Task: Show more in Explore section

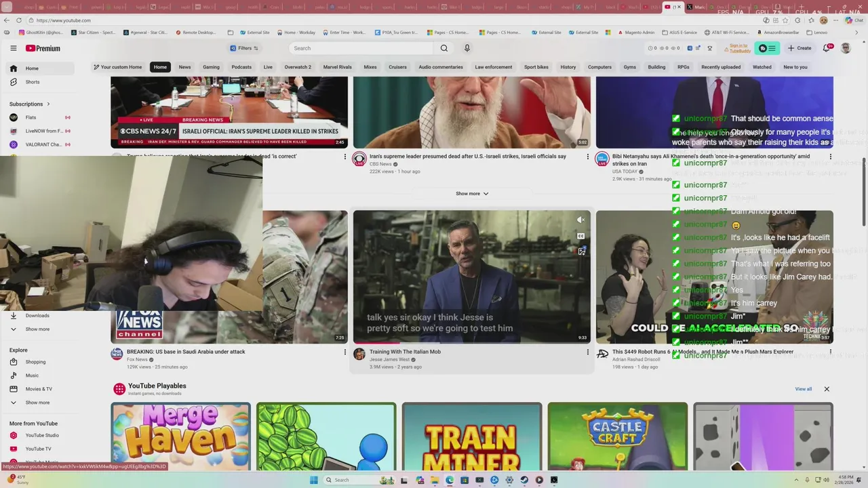Action: tap(40, 403)
